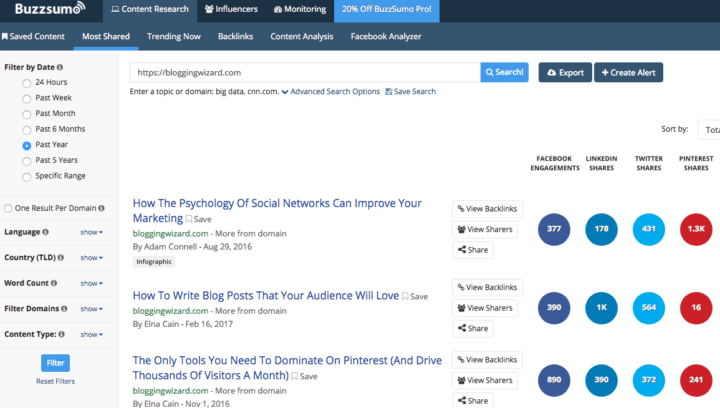Click the Content Type info icon
Screen dimensions: 720x408
pyautogui.click(x=62, y=334)
